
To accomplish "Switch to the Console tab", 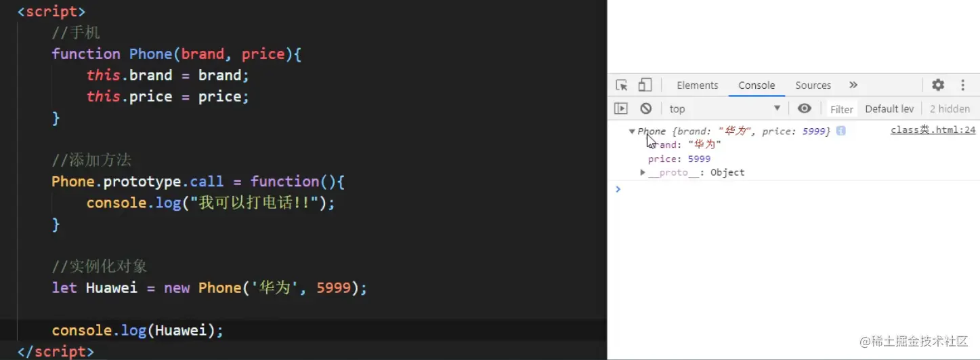I will (x=757, y=85).
